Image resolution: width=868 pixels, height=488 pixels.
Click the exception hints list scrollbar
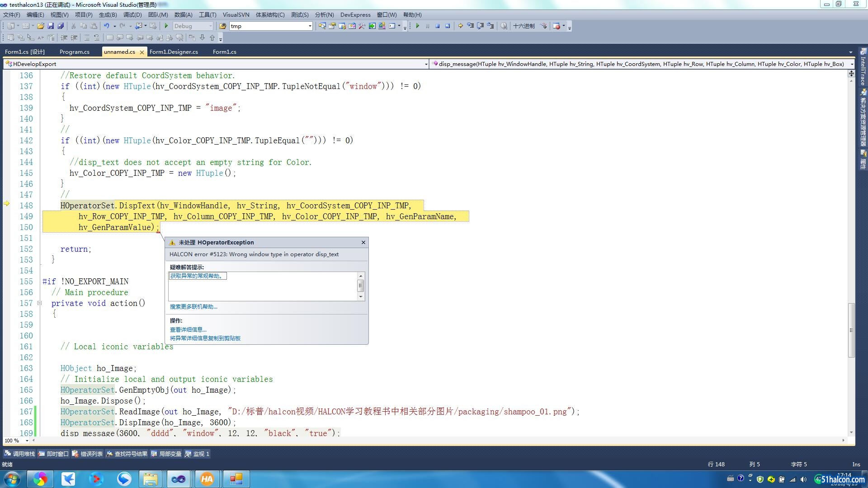tap(361, 286)
